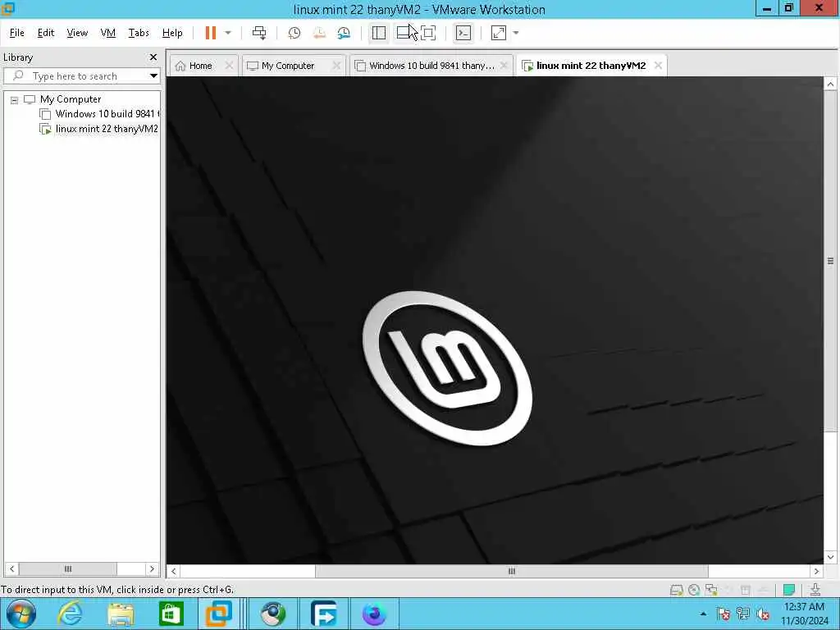Send Ctrl+Alt+Del to the VM
Viewport: 840px width, 630px height.
click(x=259, y=33)
